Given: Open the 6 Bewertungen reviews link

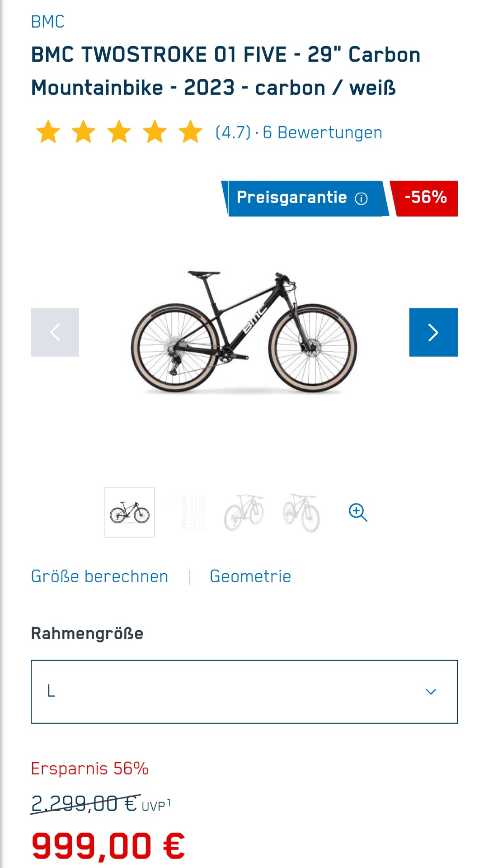Looking at the screenshot, I should (x=322, y=133).
